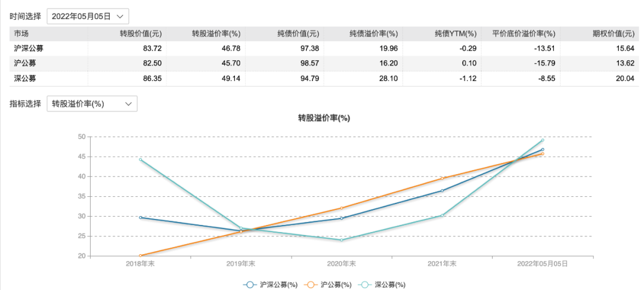
Task: Click the blue 沪深公募 legend marker icon
Action: 250,285
